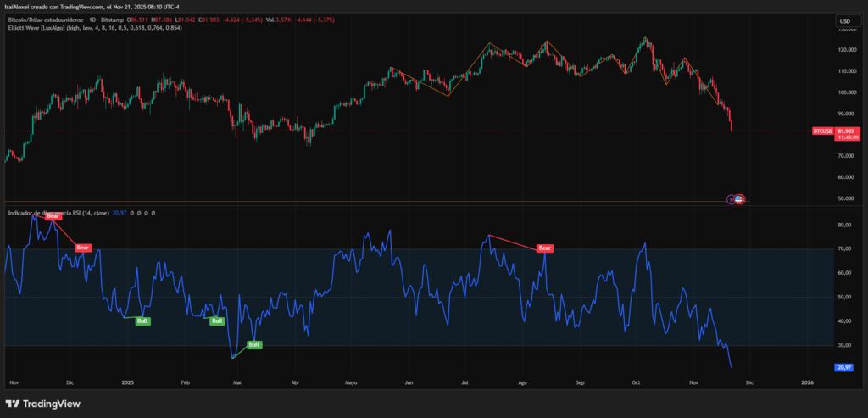Click the 2026 label on the time axis

(x=808, y=382)
